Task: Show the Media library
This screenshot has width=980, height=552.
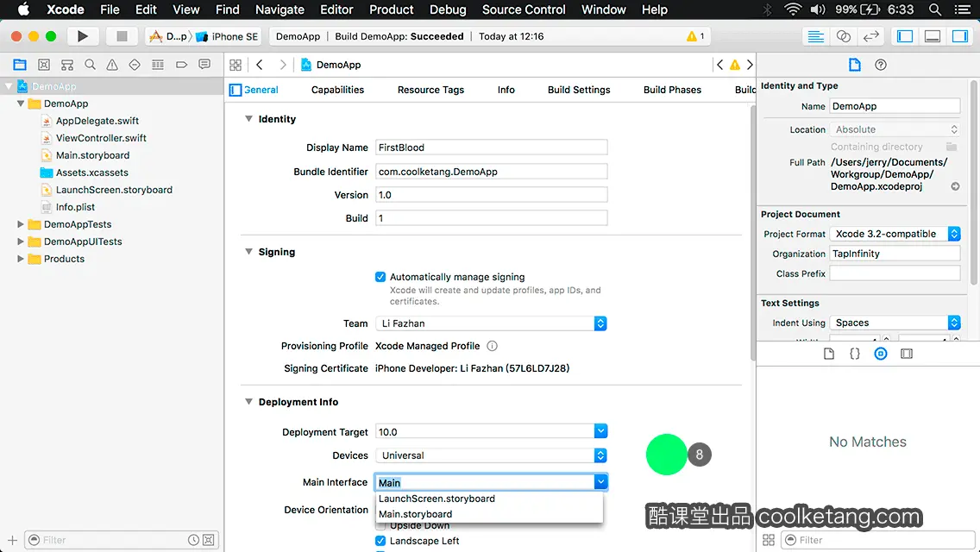Action: tap(907, 354)
